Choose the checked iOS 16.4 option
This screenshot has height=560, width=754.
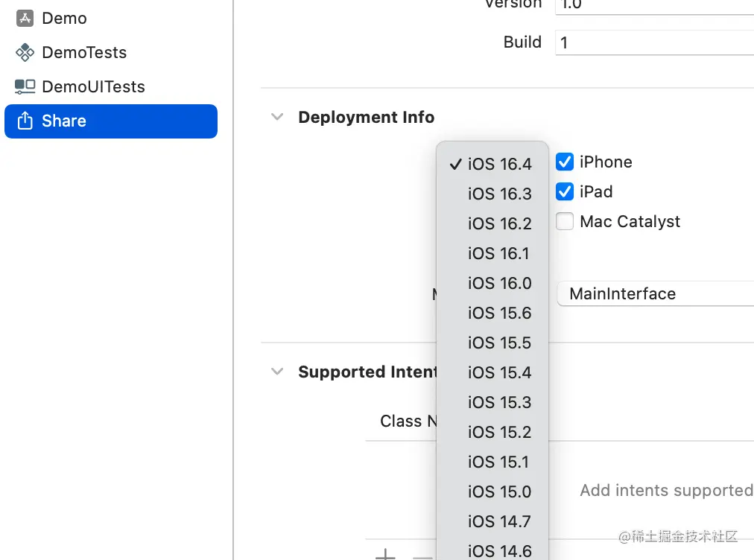point(499,164)
